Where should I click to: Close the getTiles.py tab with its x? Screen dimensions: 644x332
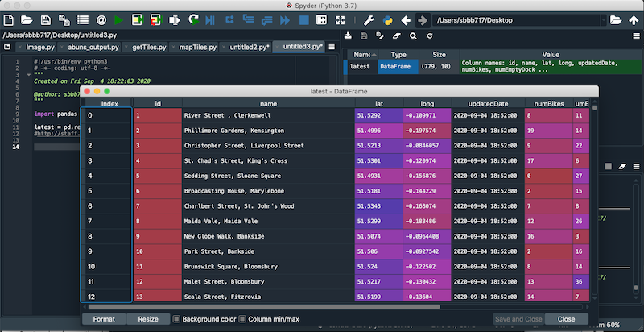point(126,48)
